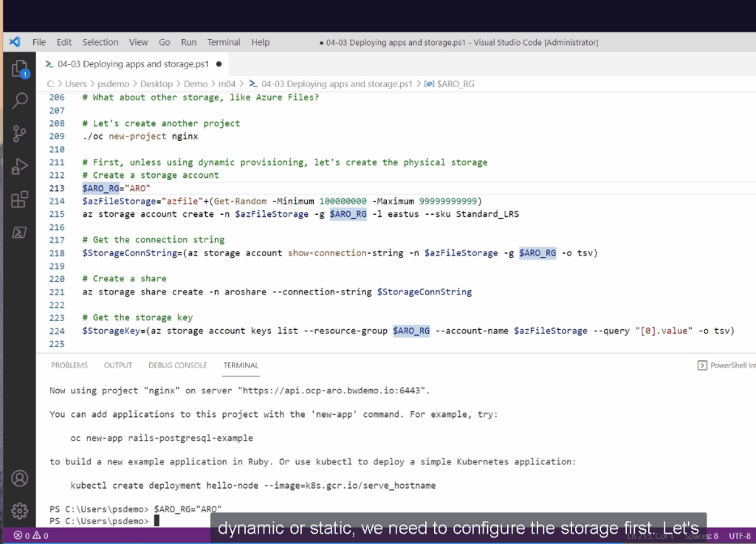Click the UTF-8 encoding in status bar
The height and width of the screenshot is (544, 756).
740,536
